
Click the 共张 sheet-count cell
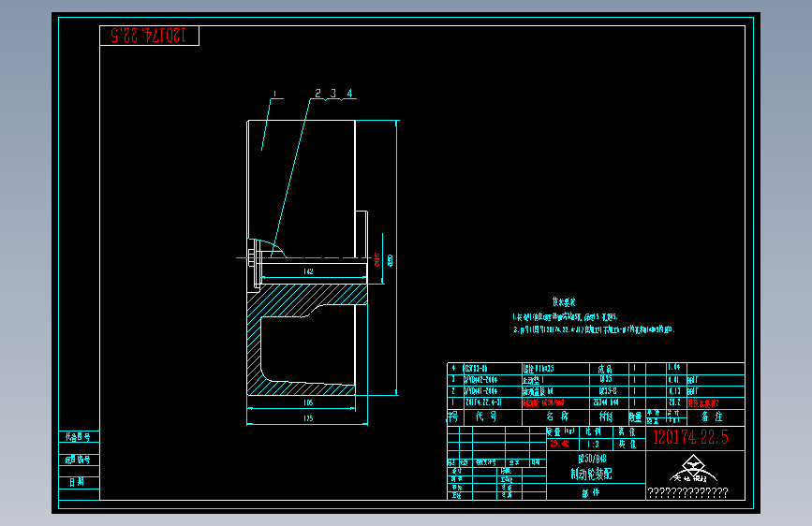(x=627, y=445)
